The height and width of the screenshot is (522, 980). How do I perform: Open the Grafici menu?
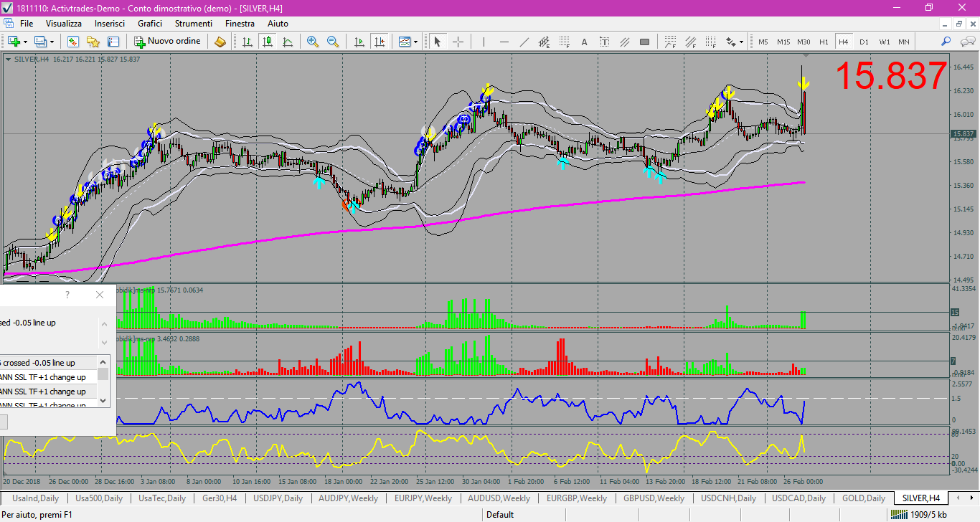(150, 24)
